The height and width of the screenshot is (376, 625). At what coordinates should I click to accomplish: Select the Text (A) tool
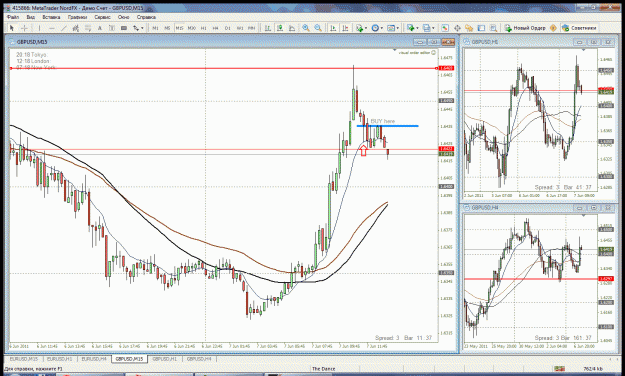100,28
